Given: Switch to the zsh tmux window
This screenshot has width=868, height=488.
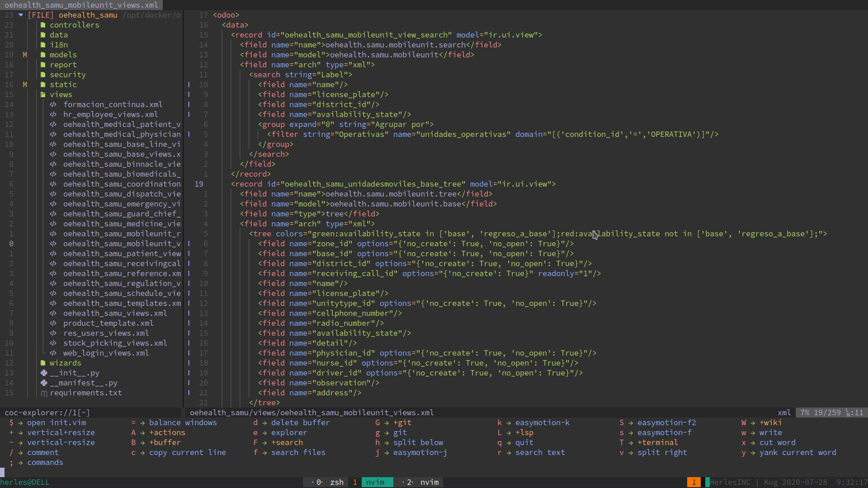Looking at the screenshot, I should click(336, 482).
